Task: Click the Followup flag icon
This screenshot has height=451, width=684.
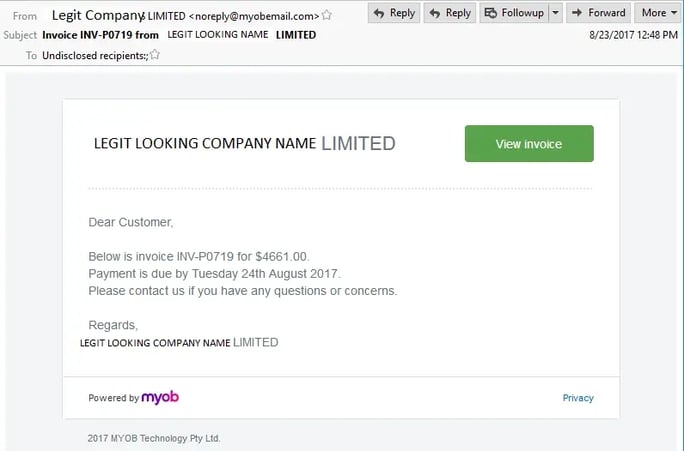Action: (490, 13)
